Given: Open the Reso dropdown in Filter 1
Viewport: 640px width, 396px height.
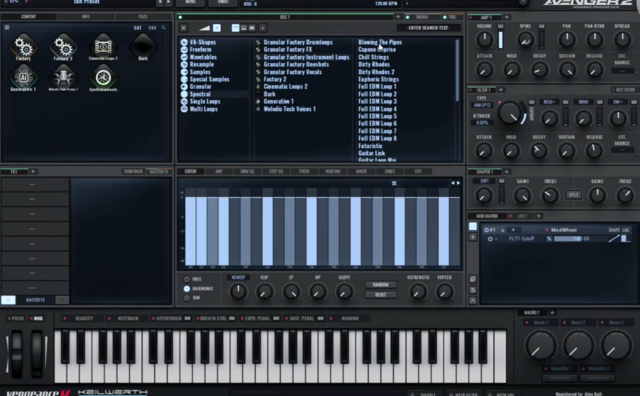Looking at the screenshot, I should [549, 102].
